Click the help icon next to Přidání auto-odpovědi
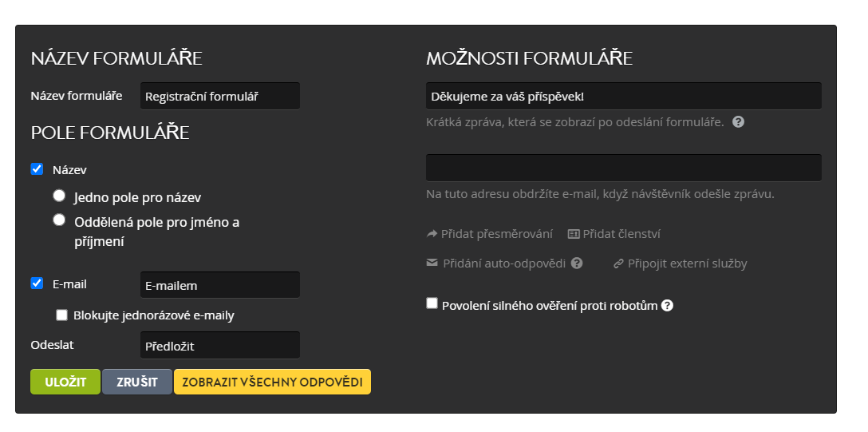The height and width of the screenshot is (432, 868). [577, 263]
